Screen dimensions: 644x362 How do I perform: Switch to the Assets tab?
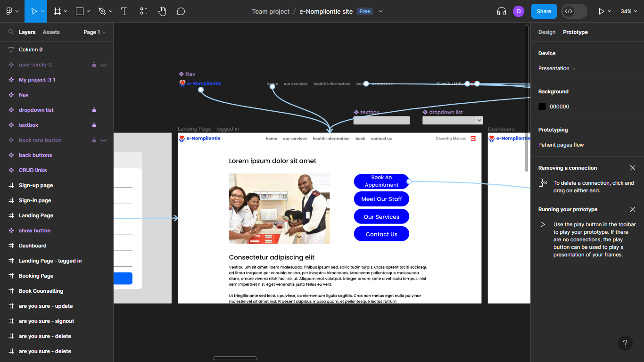click(51, 32)
